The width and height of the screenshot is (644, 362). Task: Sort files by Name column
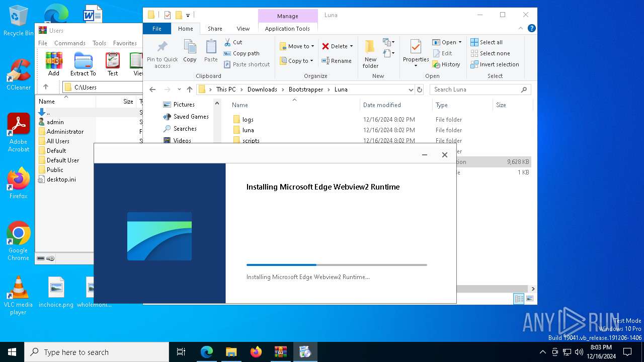point(240,105)
